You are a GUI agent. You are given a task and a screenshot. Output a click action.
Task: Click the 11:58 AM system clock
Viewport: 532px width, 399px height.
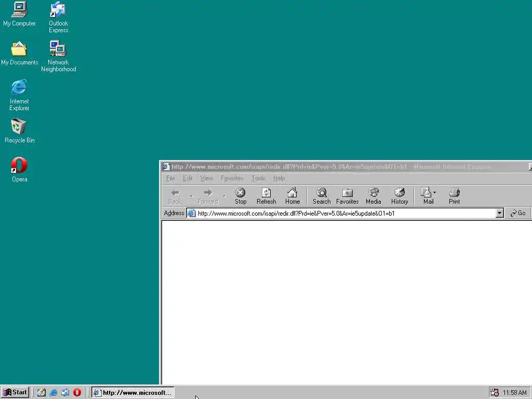pos(515,393)
